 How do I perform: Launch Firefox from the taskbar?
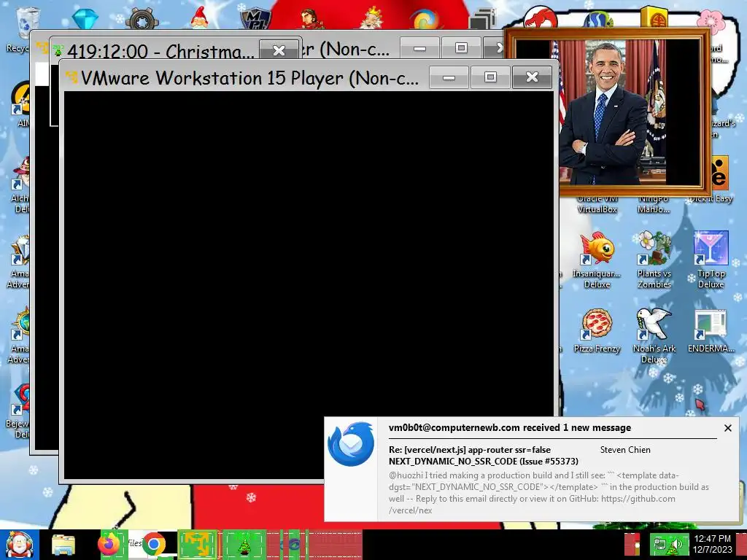coord(109,544)
